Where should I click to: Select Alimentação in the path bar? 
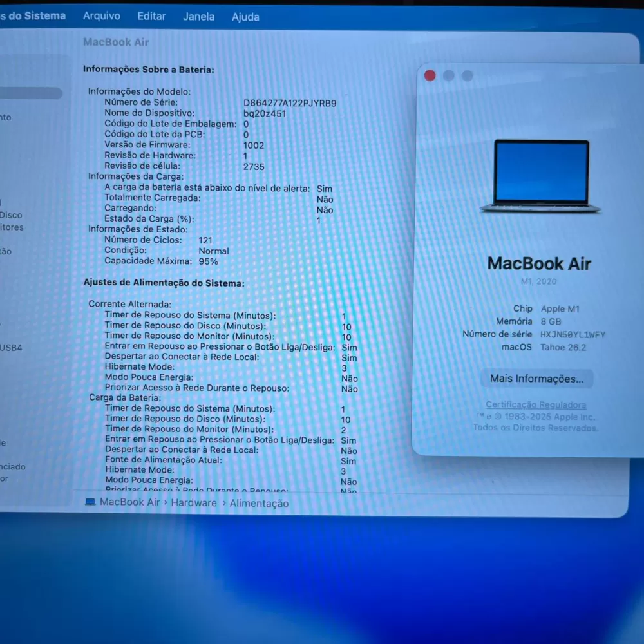point(260,504)
